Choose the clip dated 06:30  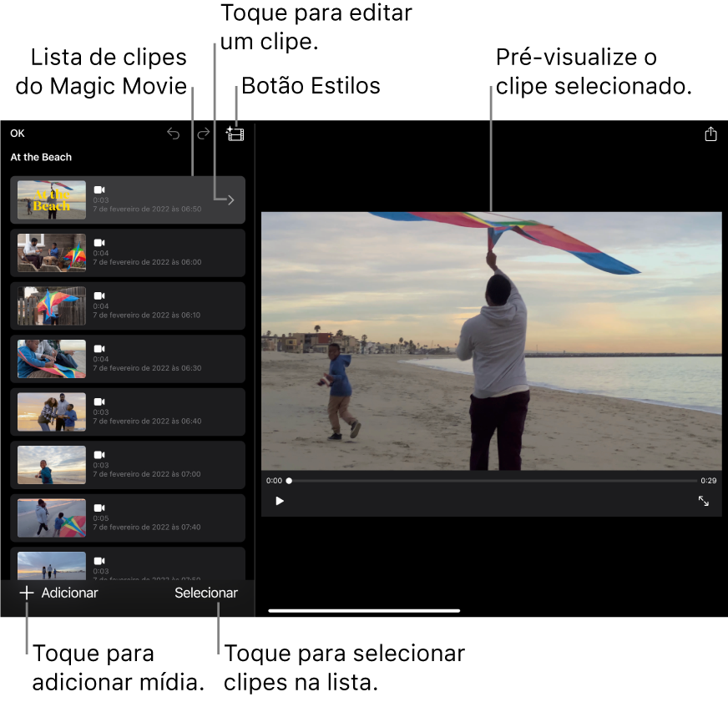click(128, 359)
